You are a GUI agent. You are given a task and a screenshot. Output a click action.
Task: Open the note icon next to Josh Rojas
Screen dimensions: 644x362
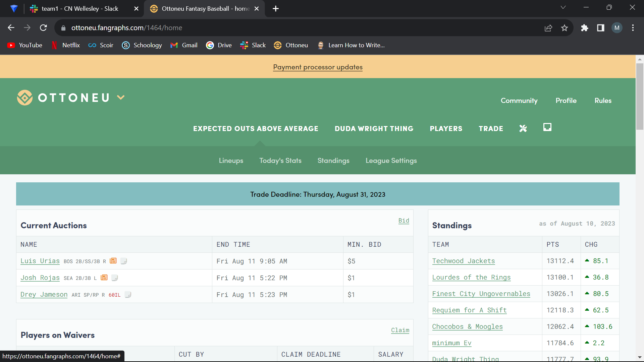point(115,278)
